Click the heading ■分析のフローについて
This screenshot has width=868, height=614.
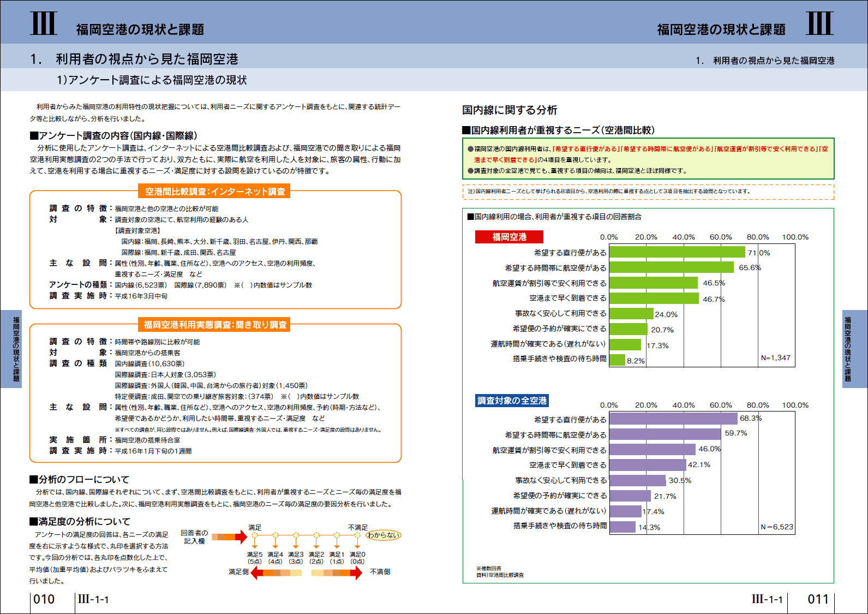point(79,479)
